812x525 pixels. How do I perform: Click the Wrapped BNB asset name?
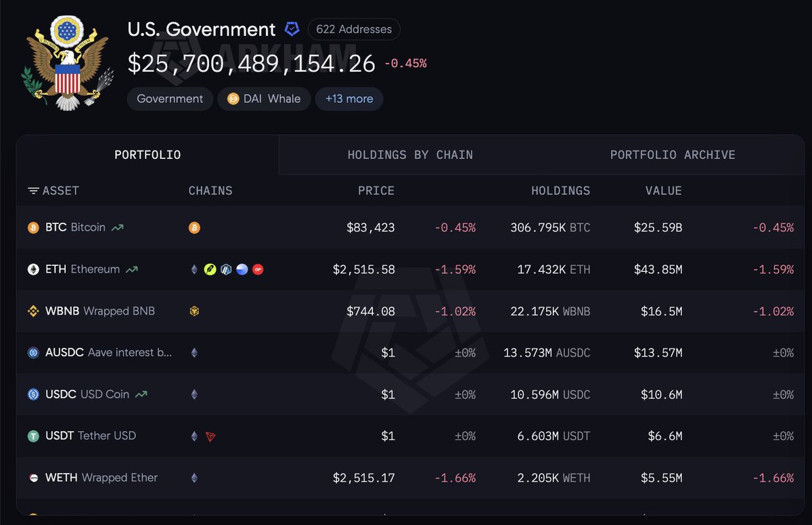119,311
